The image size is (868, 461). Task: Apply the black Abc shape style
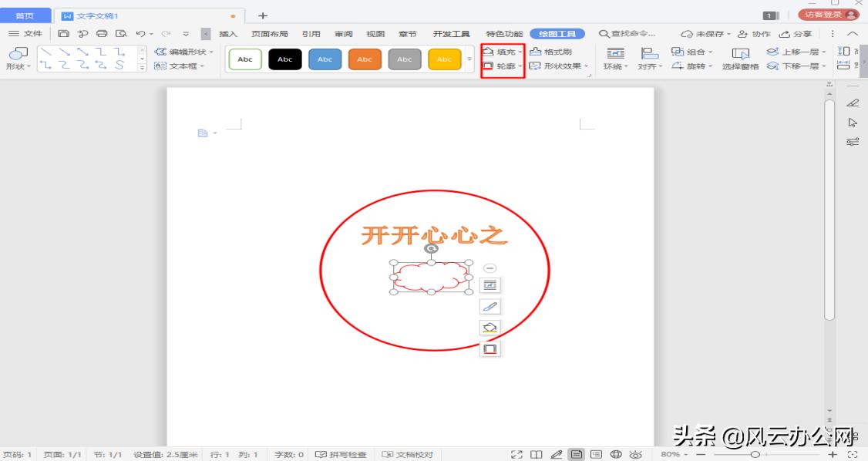285,59
